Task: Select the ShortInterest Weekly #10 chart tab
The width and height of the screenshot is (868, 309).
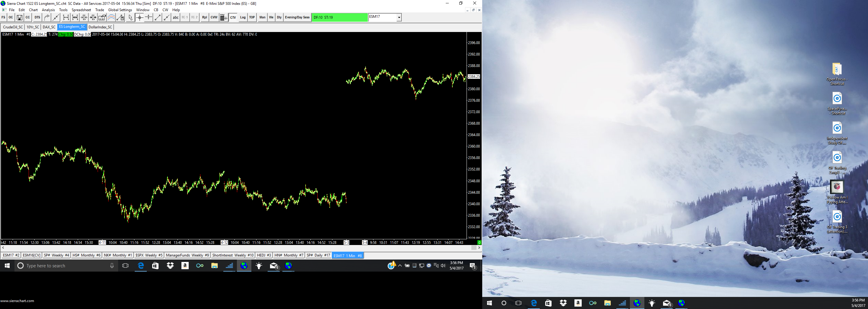Action: coord(233,255)
